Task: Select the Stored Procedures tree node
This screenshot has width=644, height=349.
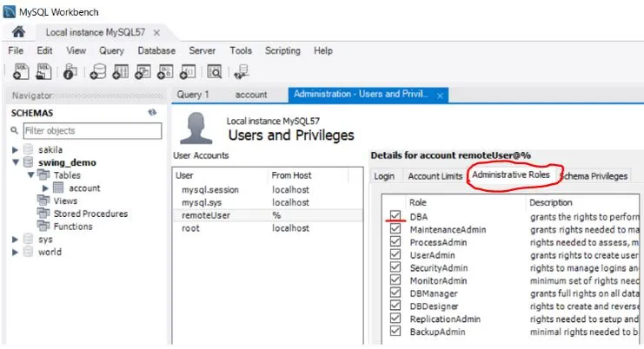Action: [x=90, y=214]
